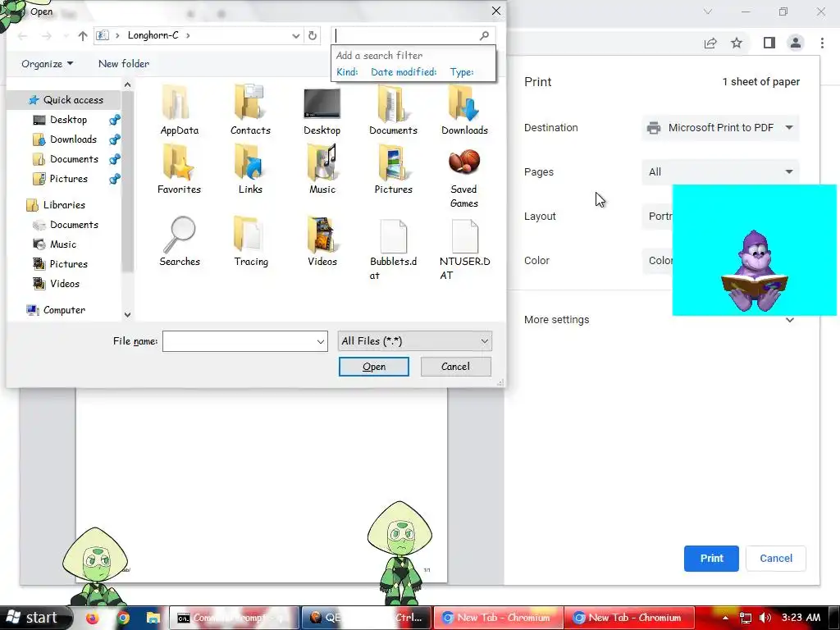This screenshot has height=630, width=840.
Task: Open the Documents folder in file list
Action: [393, 110]
